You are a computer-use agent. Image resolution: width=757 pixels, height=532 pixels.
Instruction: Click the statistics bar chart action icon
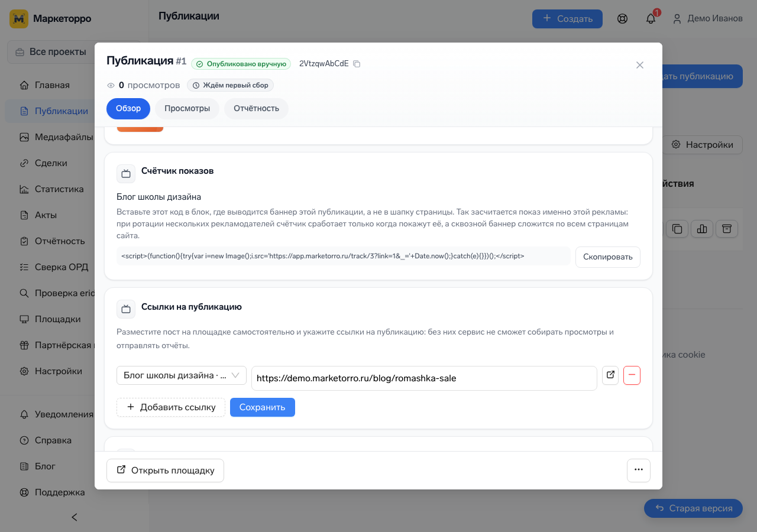pyautogui.click(x=702, y=229)
